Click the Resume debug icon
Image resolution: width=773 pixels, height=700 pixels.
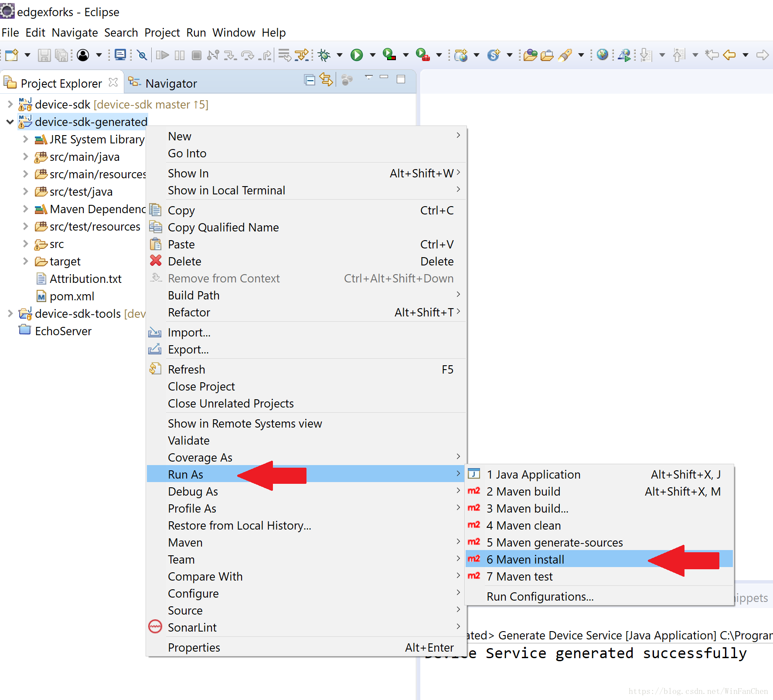(163, 55)
